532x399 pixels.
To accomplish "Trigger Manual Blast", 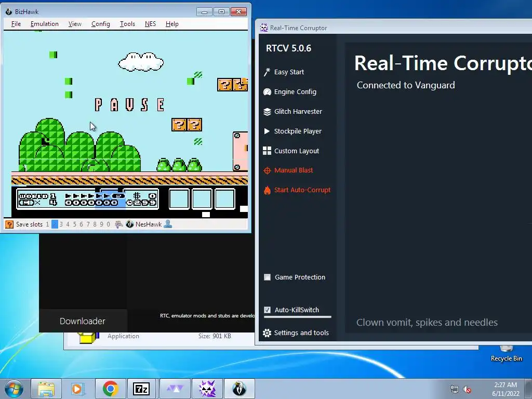I will (294, 170).
